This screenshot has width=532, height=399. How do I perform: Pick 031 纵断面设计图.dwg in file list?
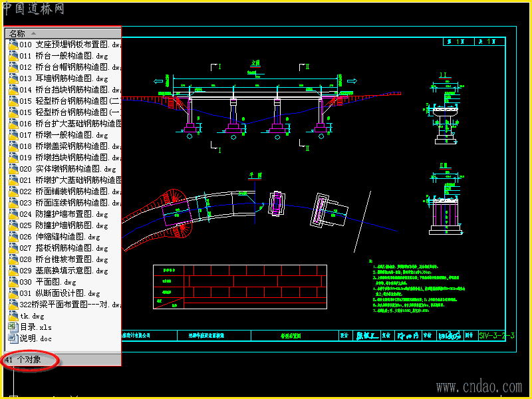60,293
